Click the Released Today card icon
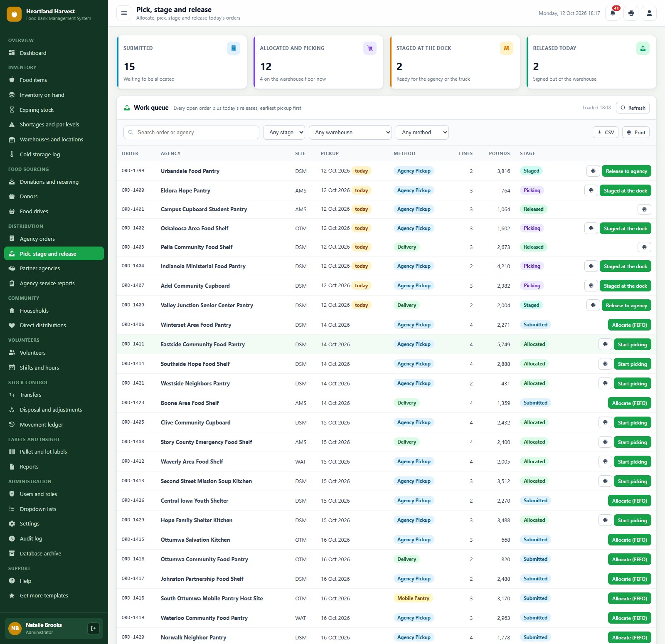665x644 pixels. pyautogui.click(x=643, y=48)
